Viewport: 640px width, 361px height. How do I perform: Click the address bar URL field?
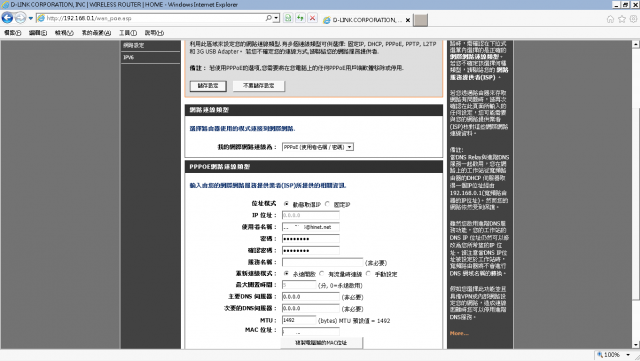tap(155, 18)
